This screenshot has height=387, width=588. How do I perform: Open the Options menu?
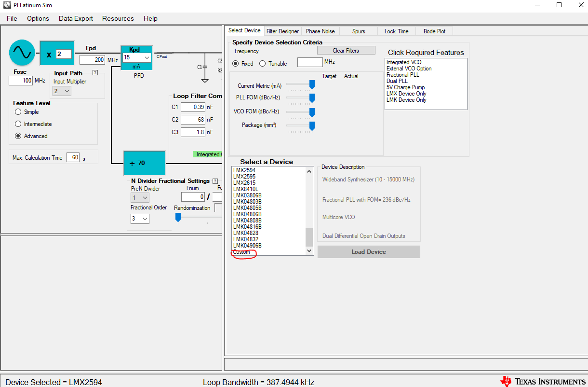point(38,18)
